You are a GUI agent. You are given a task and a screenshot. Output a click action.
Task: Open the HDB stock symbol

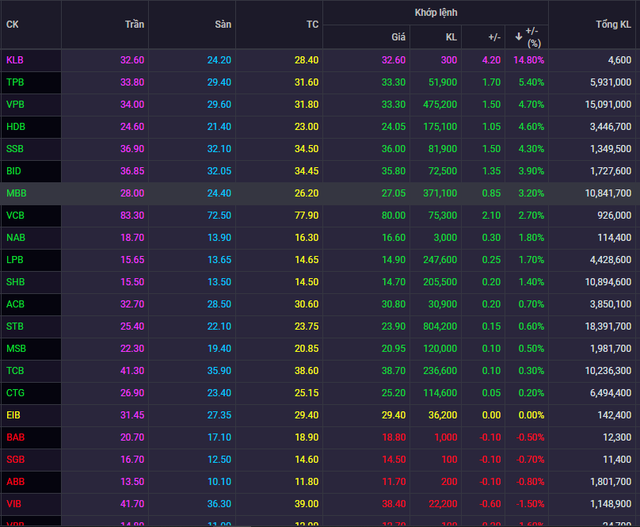click(16, 125)
